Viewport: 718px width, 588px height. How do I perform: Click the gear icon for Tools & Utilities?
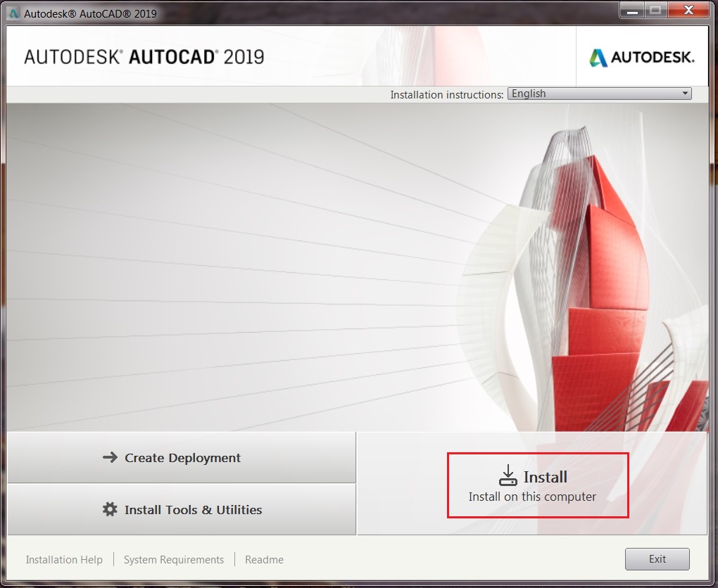[110, 509]
